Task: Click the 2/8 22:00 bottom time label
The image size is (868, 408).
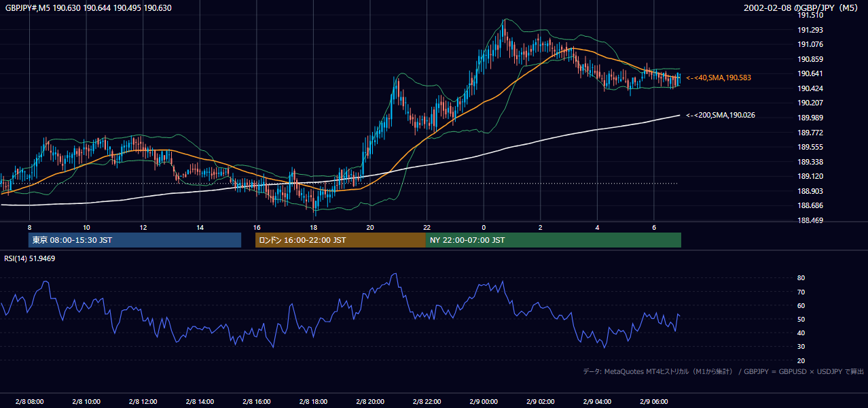Action: pos(427,402)
